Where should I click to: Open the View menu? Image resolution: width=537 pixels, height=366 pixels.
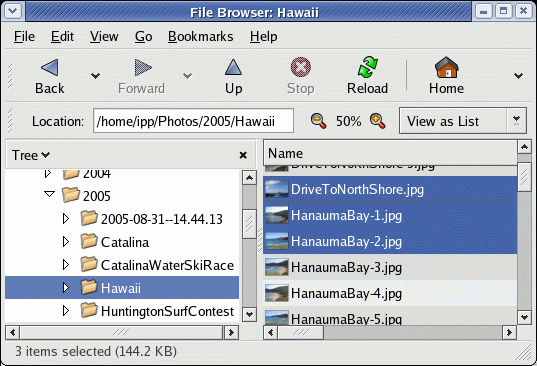(x=104, y=36)
